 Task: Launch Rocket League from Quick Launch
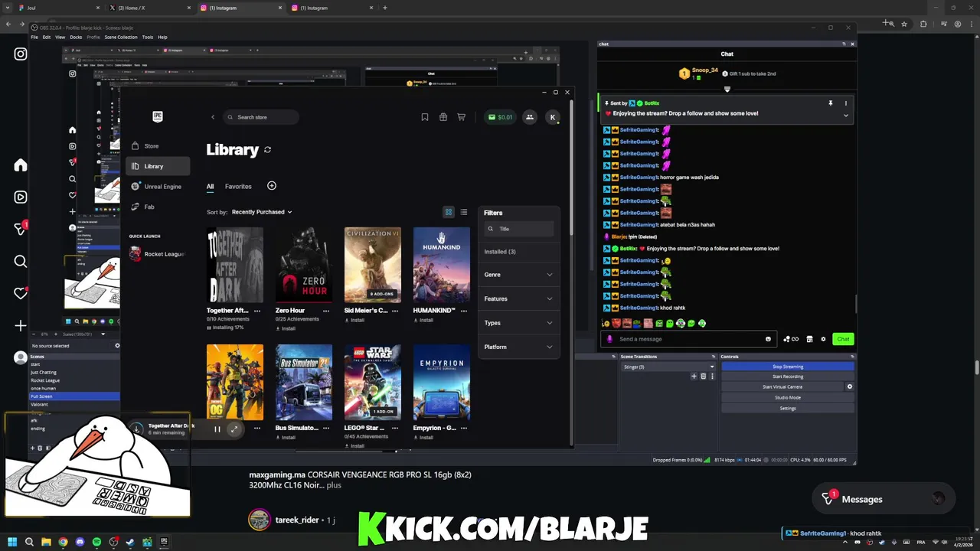tap(157, 254)
